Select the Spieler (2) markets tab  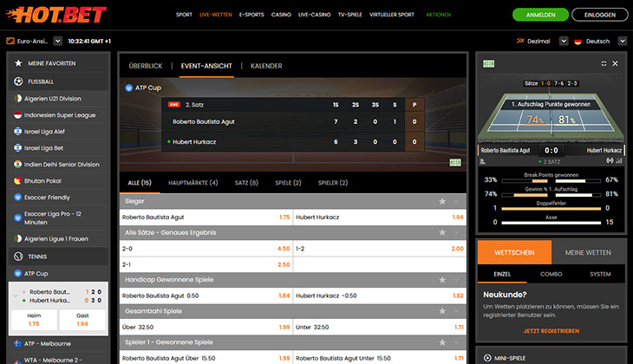(x=333, y=183)
